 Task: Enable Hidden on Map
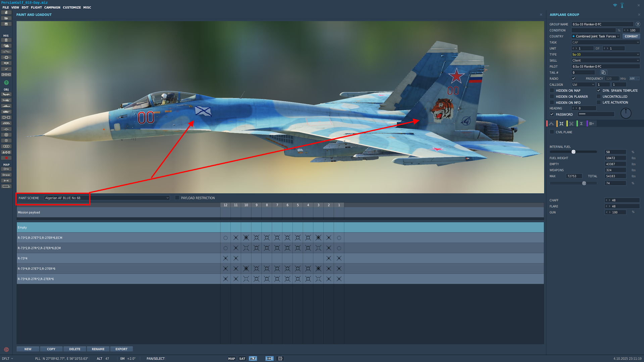click(552, 90)
